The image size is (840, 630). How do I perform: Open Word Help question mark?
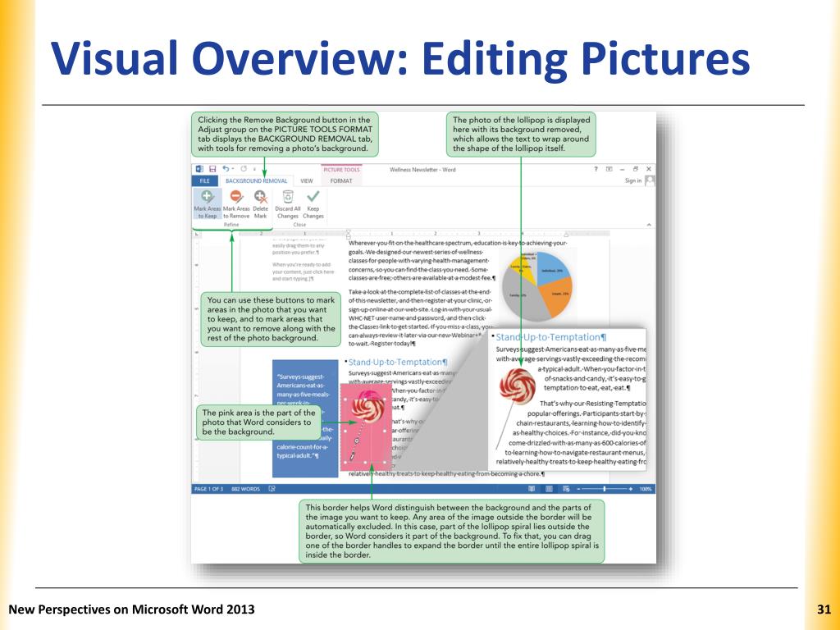click(x=596, y=169)
